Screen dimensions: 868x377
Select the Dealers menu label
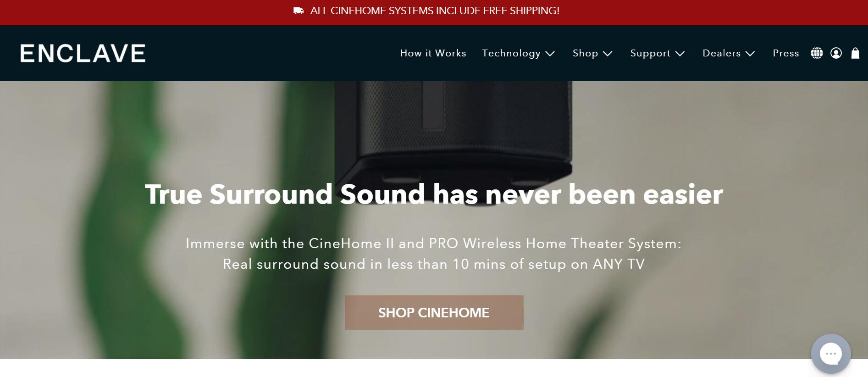(x=722, y=53)
